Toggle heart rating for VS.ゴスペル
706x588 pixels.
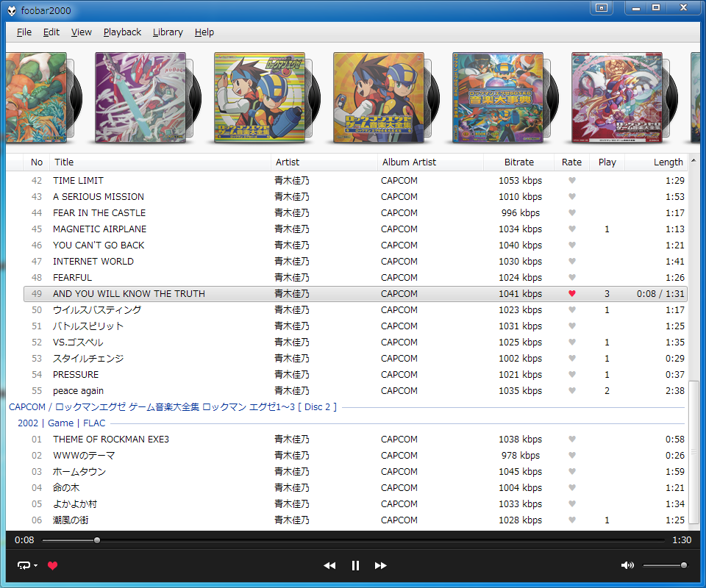coord(572,343)
